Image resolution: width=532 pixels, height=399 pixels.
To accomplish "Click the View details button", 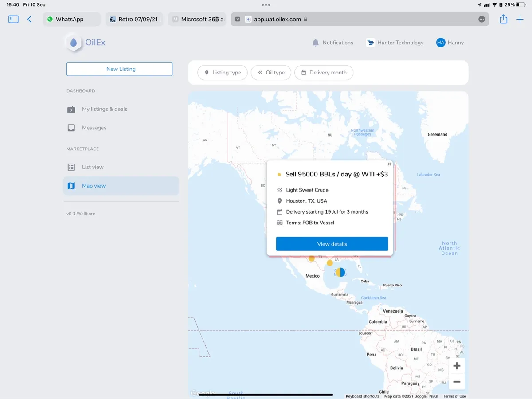I will point(332,244).
